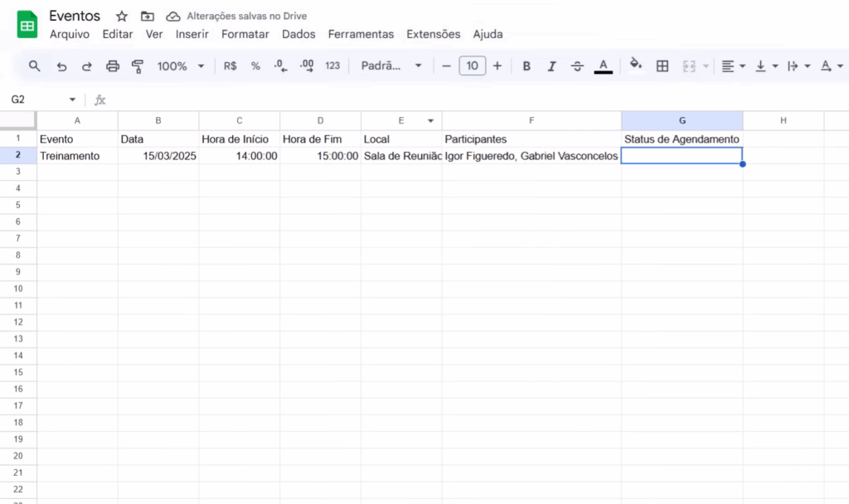Select cell with 14:00:00
Viewport: 849px width, 504px height.
pos(240,156)
